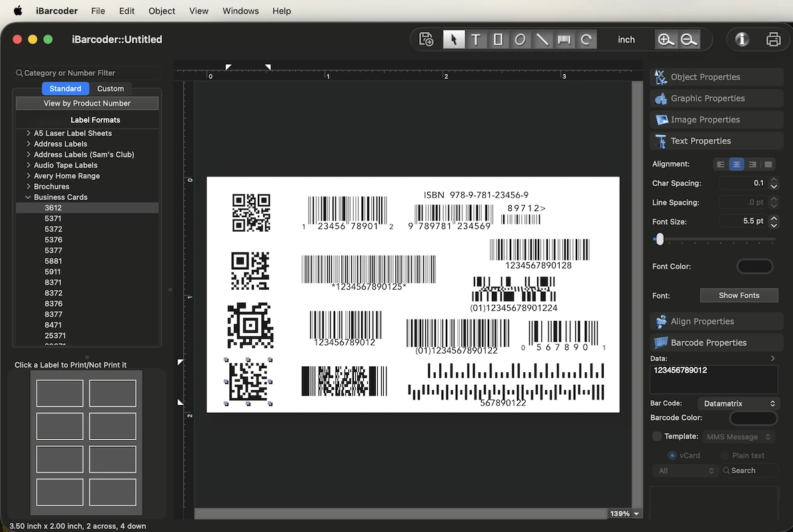Image resolution: width=793 pixels, height=532 pixels.
Task: Click the expand arrow next to Data
Action: tap(773, 358)
